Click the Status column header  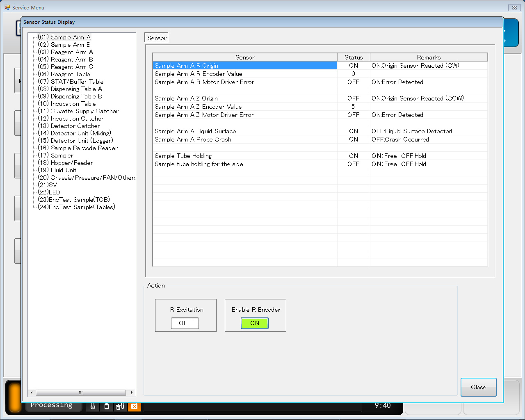click(x=354, y=57)
